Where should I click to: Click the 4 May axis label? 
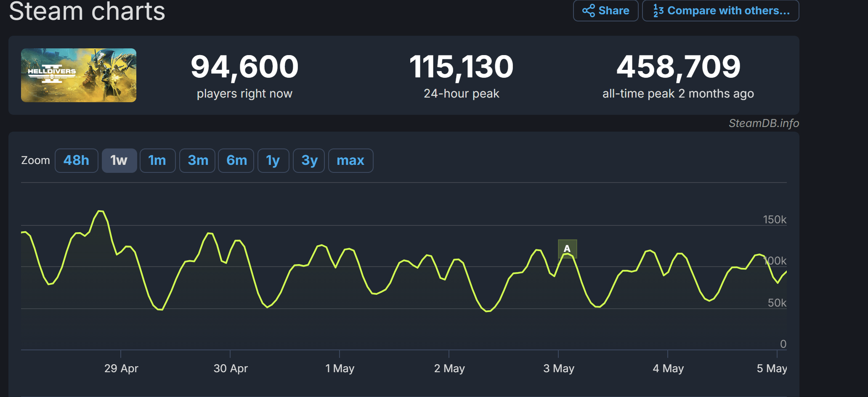coord(668,368)
